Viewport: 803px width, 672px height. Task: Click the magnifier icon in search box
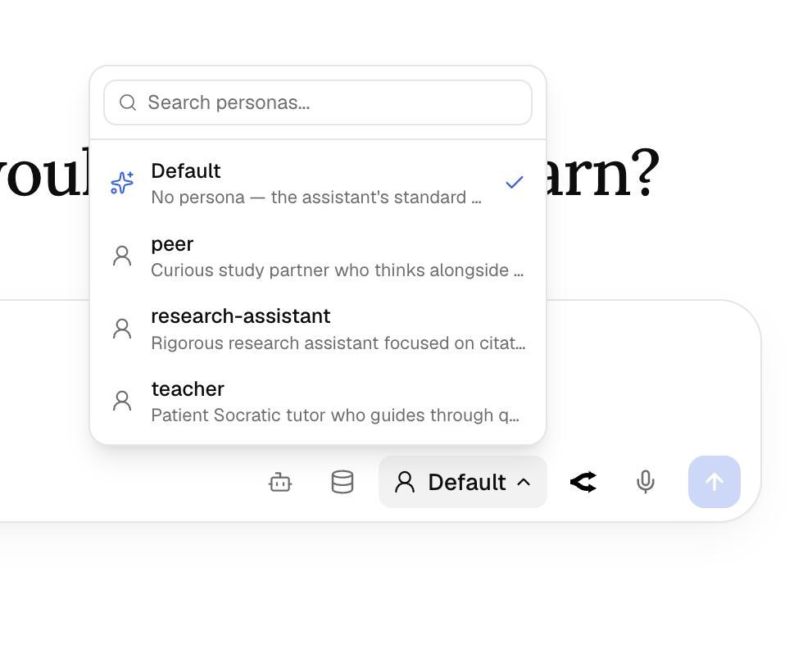coord(128,102)
